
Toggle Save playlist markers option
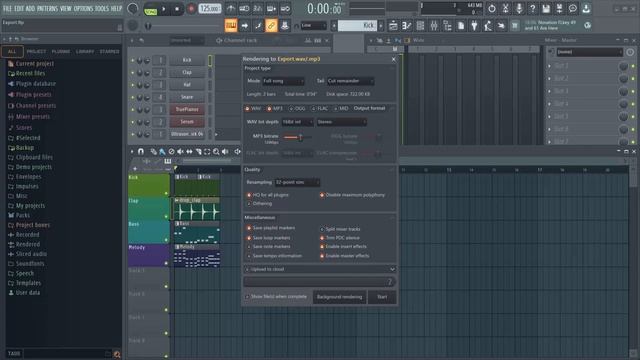(249, 228)
